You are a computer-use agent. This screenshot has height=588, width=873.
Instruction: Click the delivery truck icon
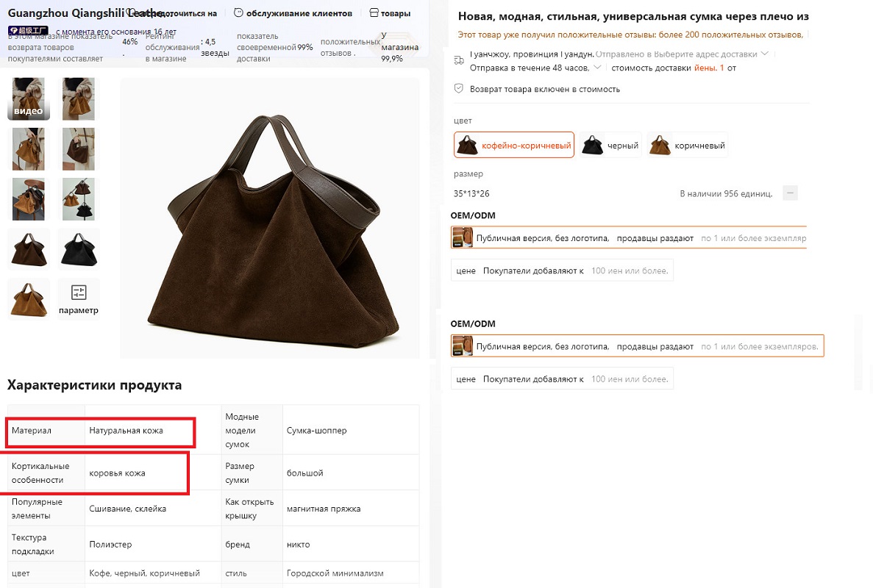[459, 60]
